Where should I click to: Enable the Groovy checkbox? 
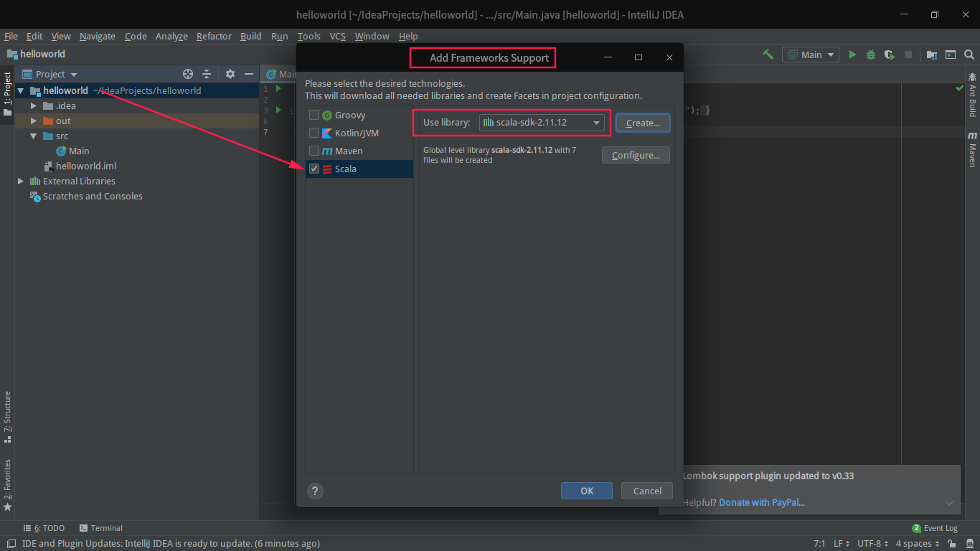click(x=314, y=115)
